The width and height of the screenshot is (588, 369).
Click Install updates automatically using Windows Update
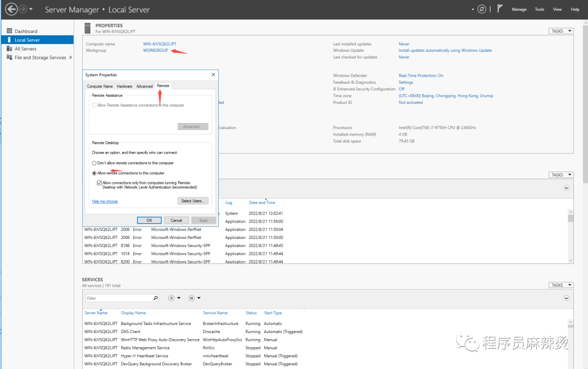[x=445, y=50]
